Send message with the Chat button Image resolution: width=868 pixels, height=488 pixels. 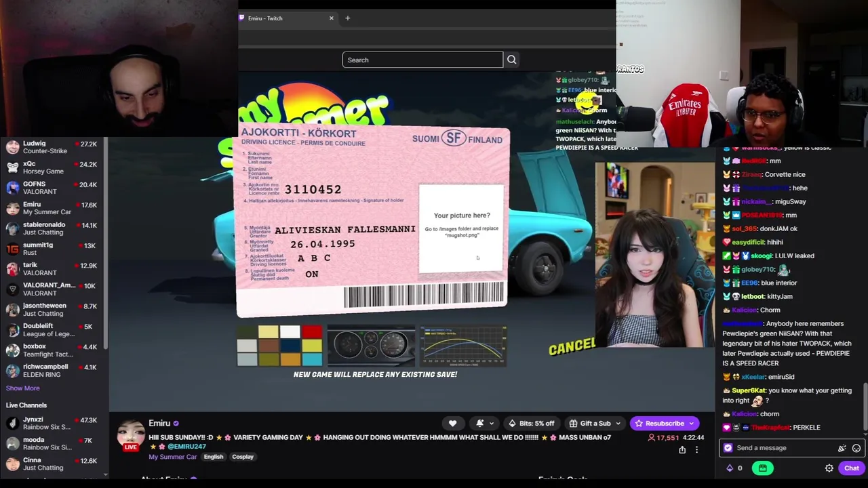point(852,468)
